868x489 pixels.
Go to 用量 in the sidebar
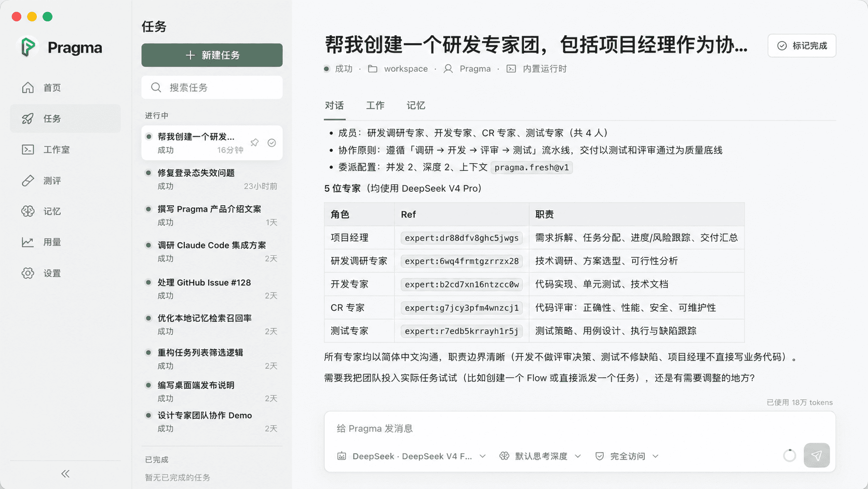click(x=65, y=242)
